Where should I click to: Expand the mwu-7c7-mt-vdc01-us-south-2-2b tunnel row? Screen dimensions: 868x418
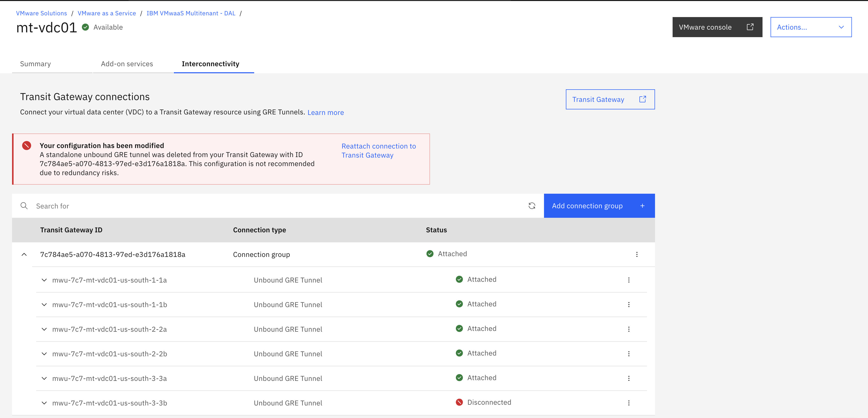pos(44,354)
